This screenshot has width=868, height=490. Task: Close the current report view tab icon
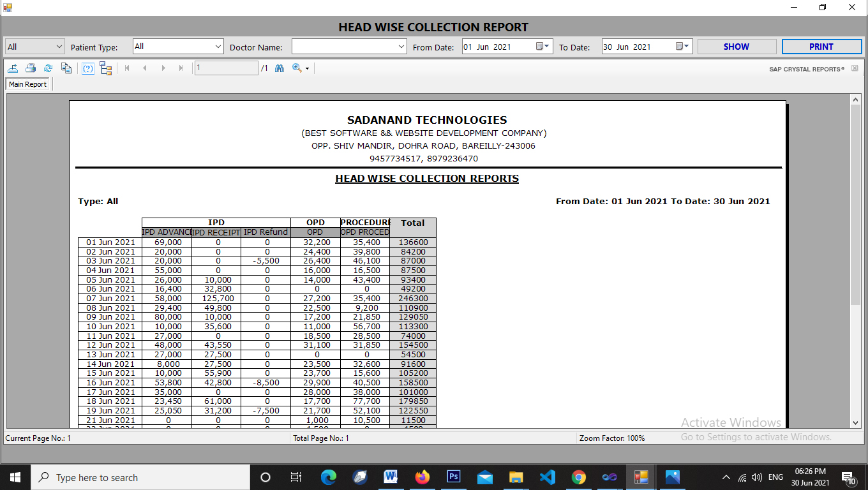855,68
